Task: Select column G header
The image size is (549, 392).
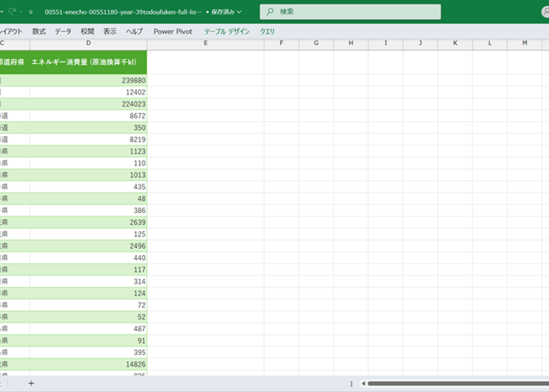Action: pyautogui.click(x=316, y=43)
